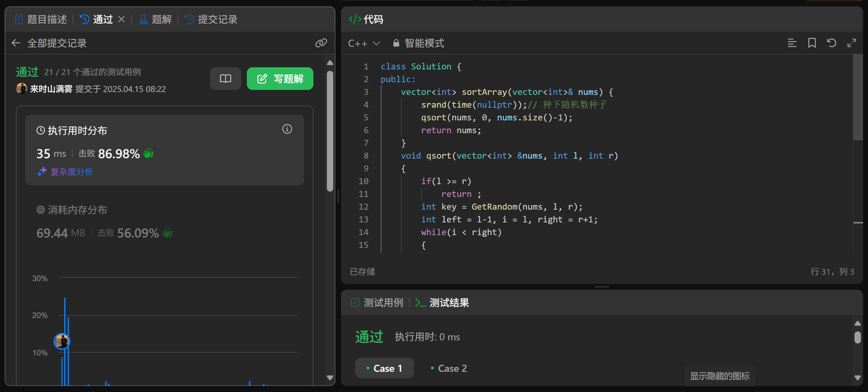868x392 pixels.
Task: Click the open book notes button
Action: tap(226, 79)
